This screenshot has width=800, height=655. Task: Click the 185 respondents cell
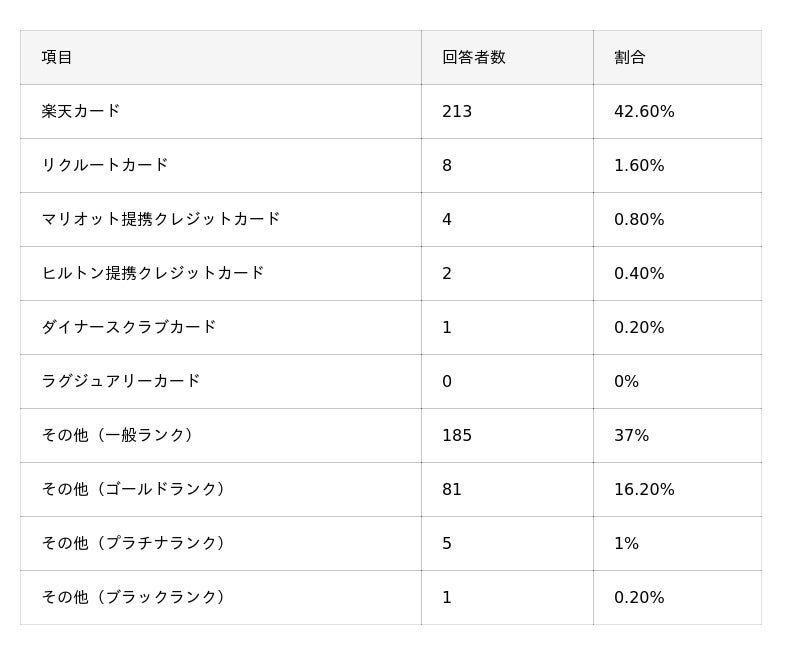coord(457,435)
